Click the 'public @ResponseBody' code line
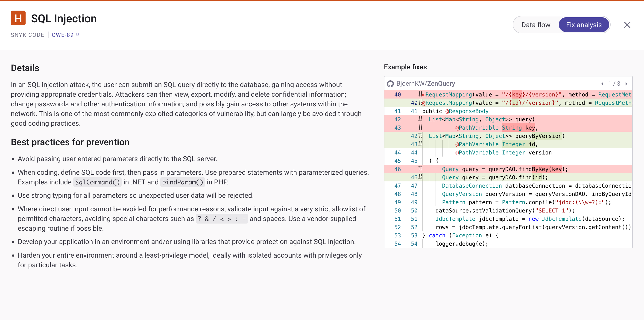Viewport: 644px width, 320px height. pyautogui.click(x=455, y=111)
